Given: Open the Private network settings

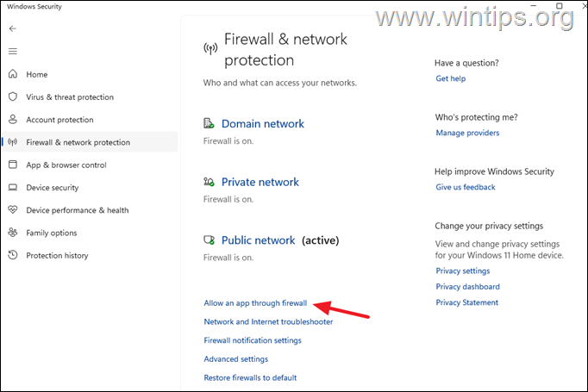Looking at the screenshot, I should pos(260,182).
